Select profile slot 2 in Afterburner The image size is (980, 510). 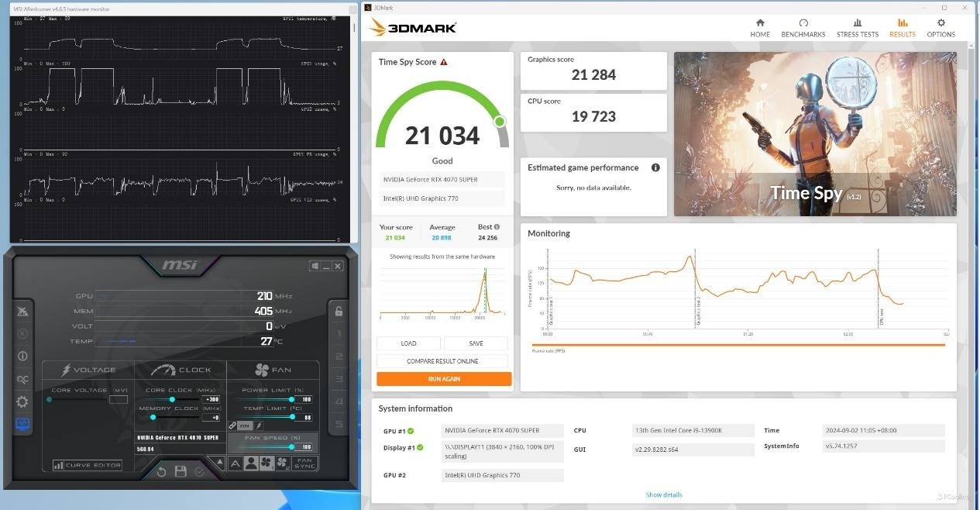point(339,357)
